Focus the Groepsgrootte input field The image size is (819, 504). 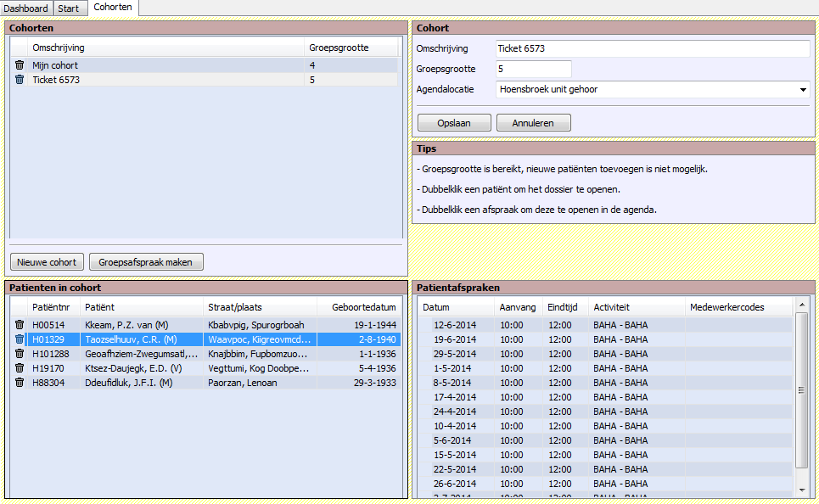(x=534, y=69)
